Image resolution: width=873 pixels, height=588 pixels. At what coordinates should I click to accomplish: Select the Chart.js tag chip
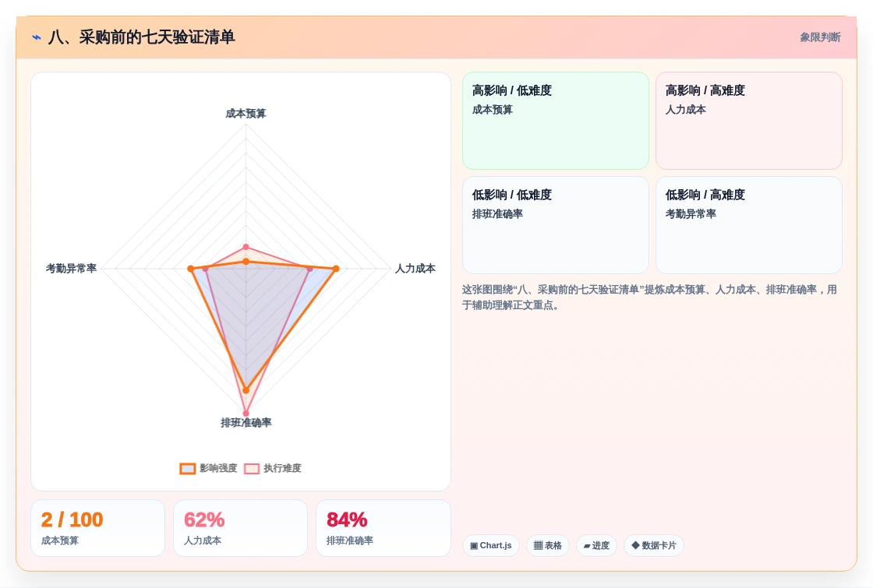click(x=491, y=546)
